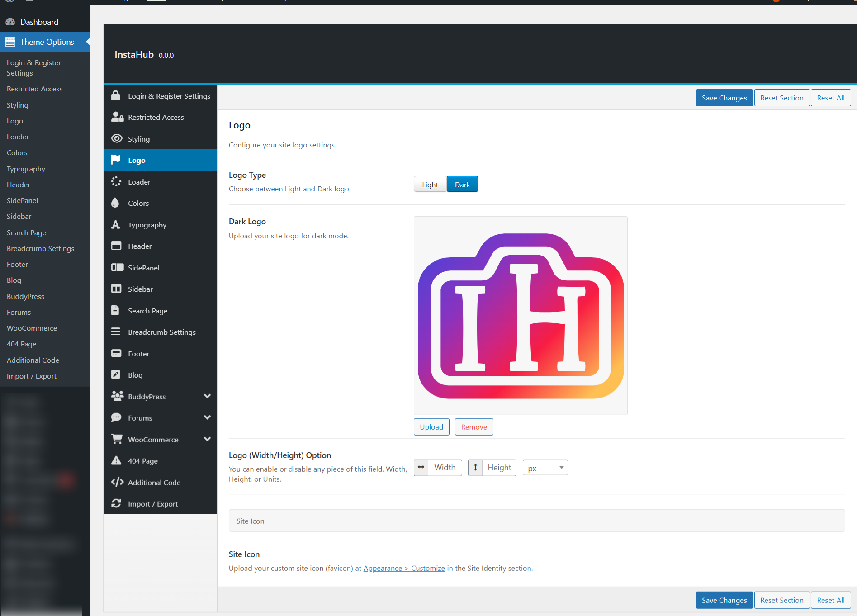Image resolution: width=857 pixels, height=616 pixels.
Task: Click the code brackets icon for Additional Code
Action: tap(117, 482)
